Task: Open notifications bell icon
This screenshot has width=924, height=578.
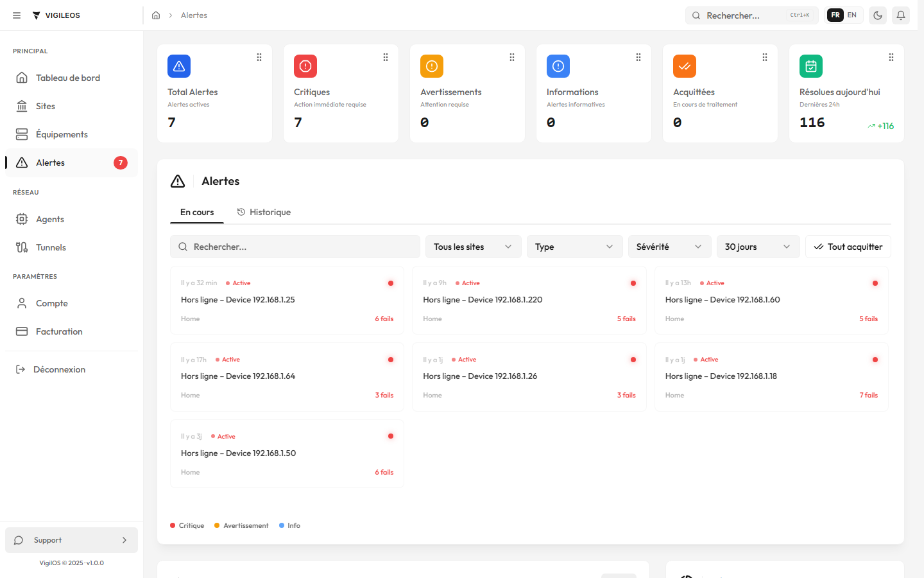Action: 901,15
